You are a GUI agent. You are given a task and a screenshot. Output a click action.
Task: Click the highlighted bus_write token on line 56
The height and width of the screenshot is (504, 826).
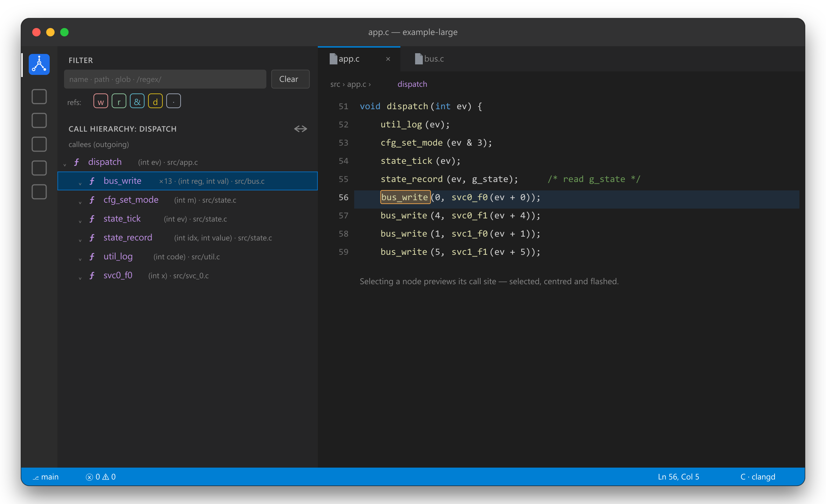coord(405,197)
